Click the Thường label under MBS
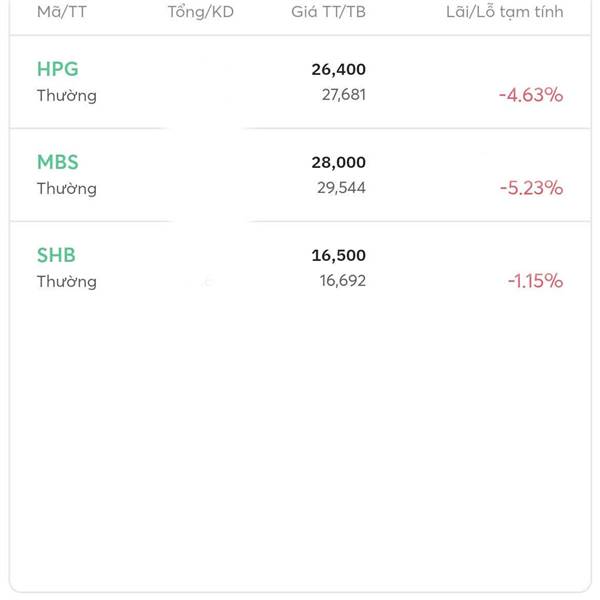The height and width of the screenshot is (600, 600). 67,189
